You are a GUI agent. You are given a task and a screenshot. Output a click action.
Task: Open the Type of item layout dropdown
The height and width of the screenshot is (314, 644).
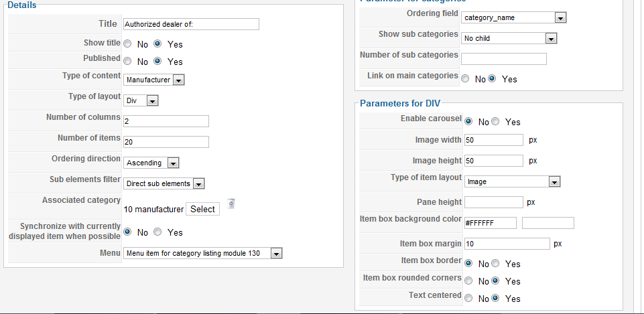point(513,182)
